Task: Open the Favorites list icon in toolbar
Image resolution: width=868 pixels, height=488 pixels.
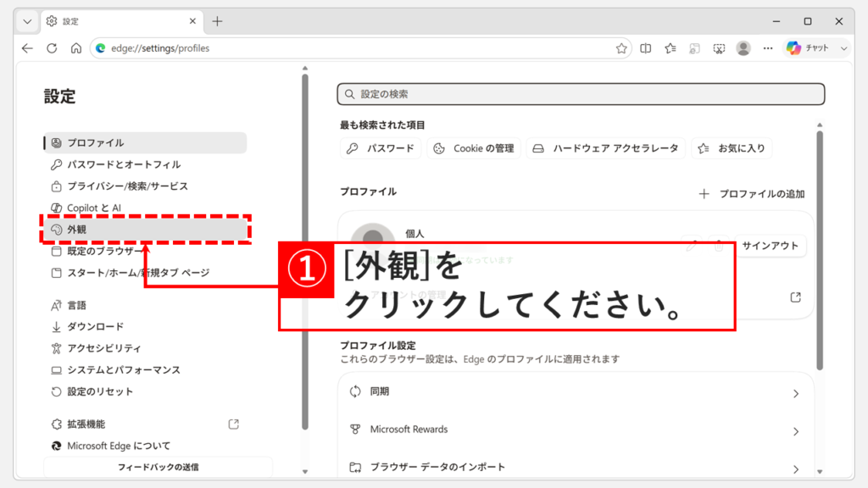Action: click(670, 48)
